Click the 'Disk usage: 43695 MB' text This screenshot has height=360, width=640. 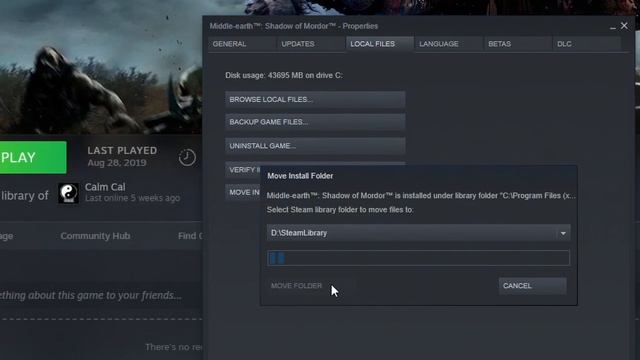pos(284,76)
